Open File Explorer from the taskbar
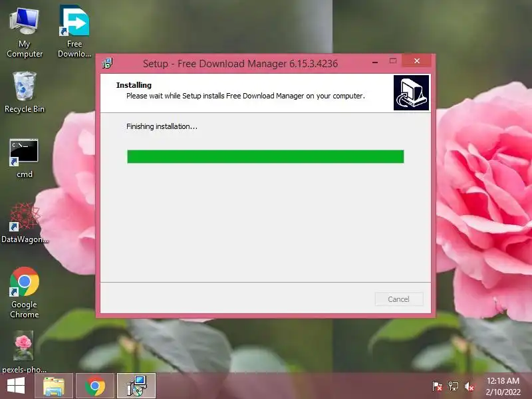 (x=54, y=386)
